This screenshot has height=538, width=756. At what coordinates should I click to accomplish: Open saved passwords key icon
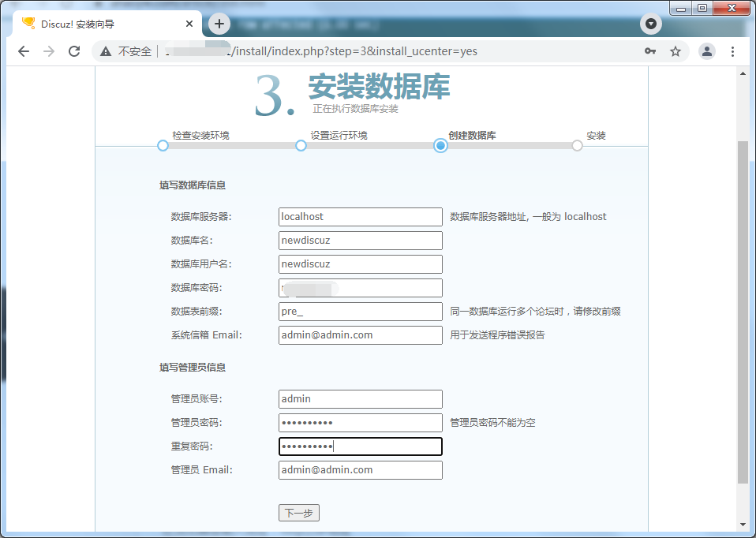650,51
